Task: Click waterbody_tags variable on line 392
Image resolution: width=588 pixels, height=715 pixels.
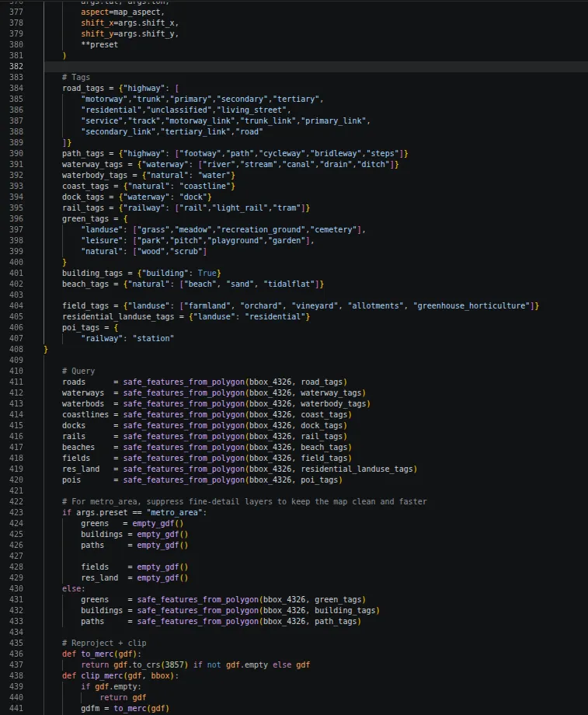Action: (x=95, y=176)
